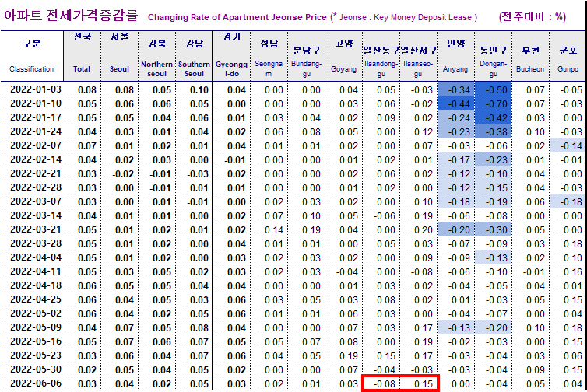This screenshot has height=392, width=587.
Task: Click the 0.07 Total cell on 2022-02-07
Action: (82, 145)
